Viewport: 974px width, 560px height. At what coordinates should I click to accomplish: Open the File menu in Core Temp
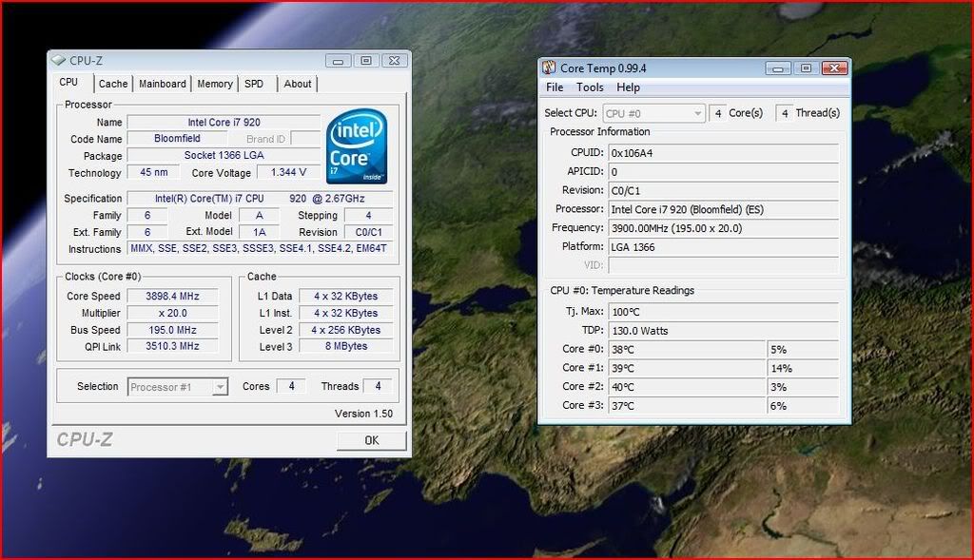555,87
